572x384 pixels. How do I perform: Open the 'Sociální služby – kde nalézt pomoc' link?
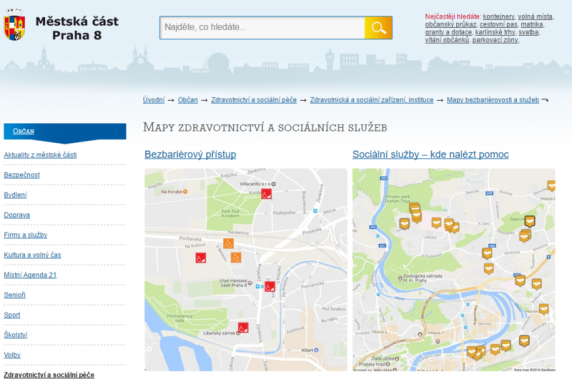coord(430,155)
